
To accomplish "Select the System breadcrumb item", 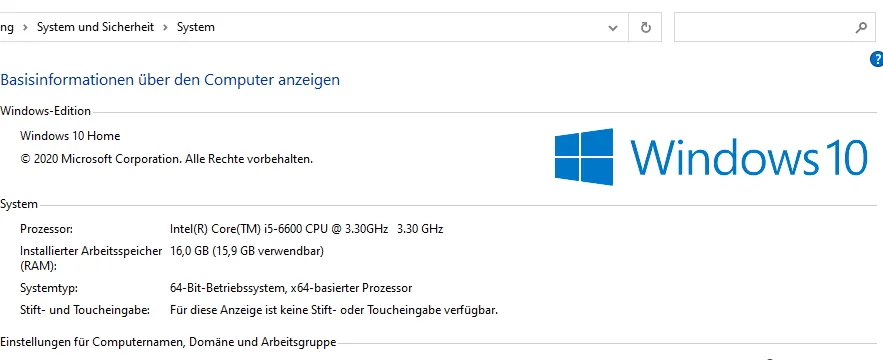I will tap(195, 27).
